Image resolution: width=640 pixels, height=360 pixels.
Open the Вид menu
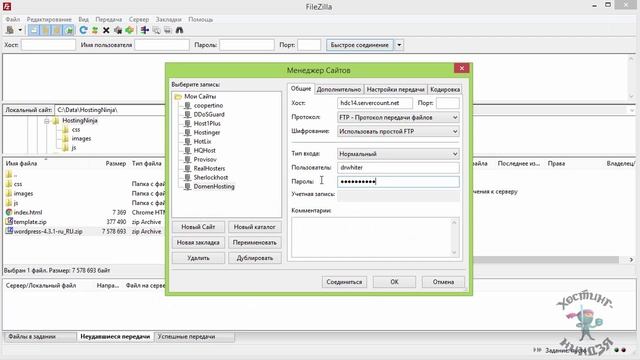point(83,19)
